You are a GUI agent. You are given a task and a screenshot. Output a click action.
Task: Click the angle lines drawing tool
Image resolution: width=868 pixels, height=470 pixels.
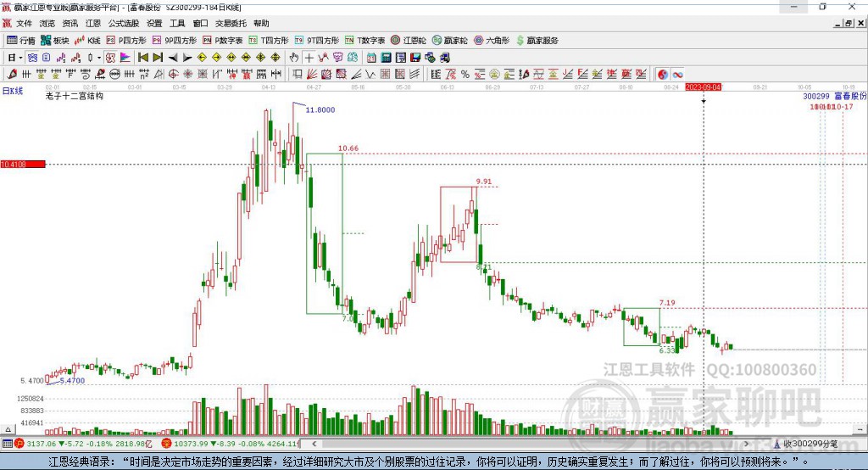pos(356,75)
